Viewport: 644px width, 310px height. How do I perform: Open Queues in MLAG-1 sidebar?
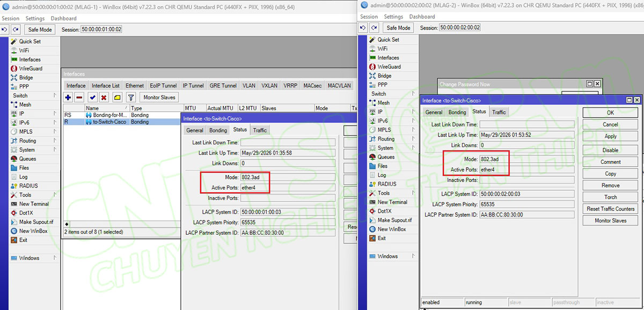pyautogui.click(x=27, y=159)
